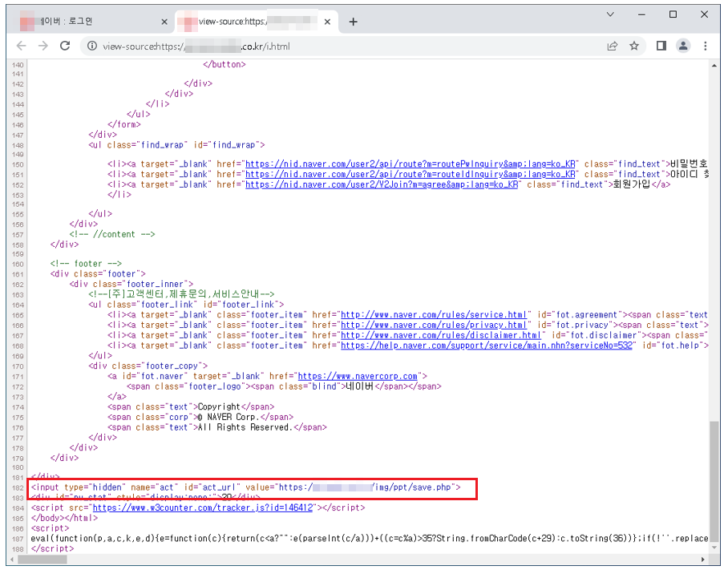Click line number 187
Screen dimensions: 728x574
[x=18, y=539]
